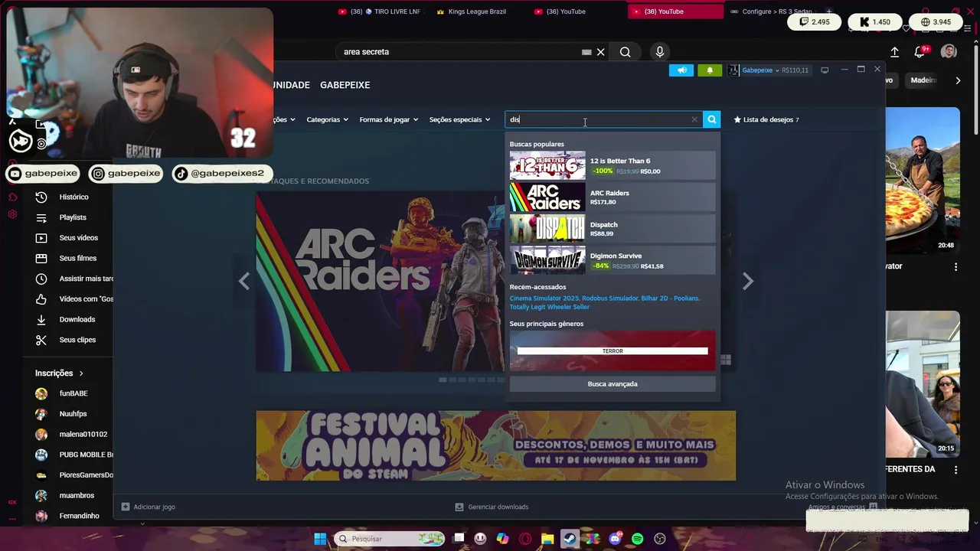Open Opera GX from taskbar

525,539
